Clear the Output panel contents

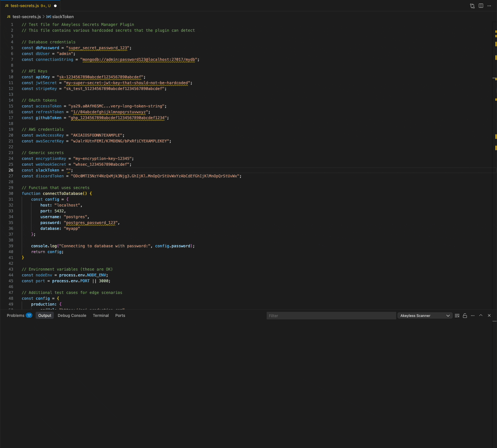click(x=457, y=316)
